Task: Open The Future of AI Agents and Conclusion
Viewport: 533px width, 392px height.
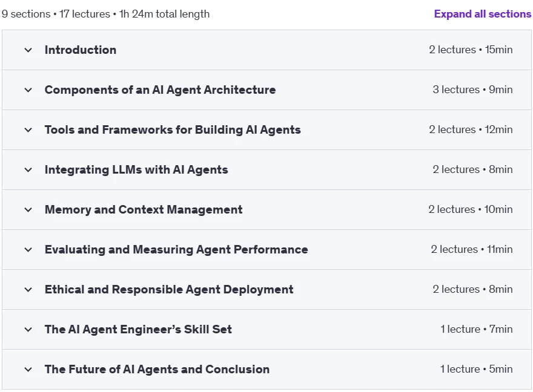Action: (157, 369)
